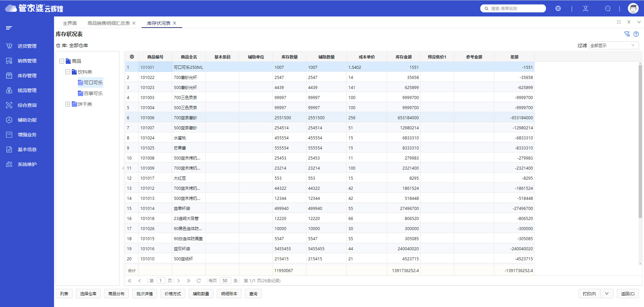Open the 过滤 全部显示 dropdown
Viewport: 644px width, 307px height.
(x=613, y=45)
